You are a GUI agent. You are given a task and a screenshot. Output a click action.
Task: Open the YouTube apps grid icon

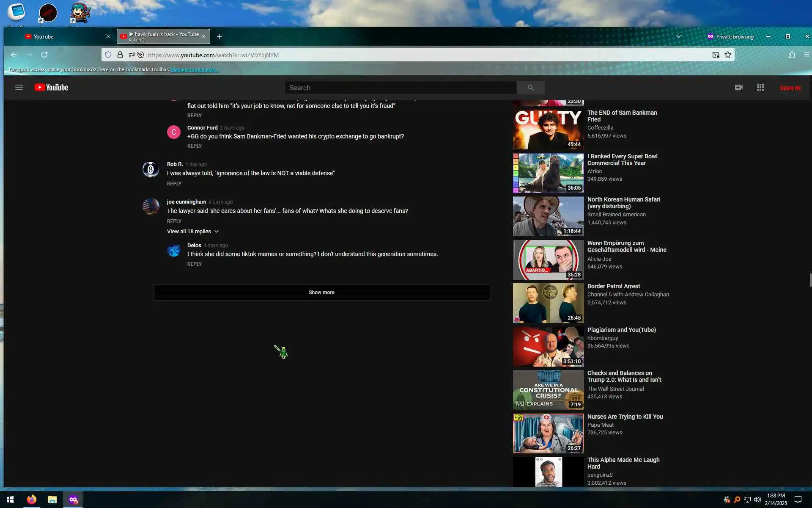click(x=760, y=87)
